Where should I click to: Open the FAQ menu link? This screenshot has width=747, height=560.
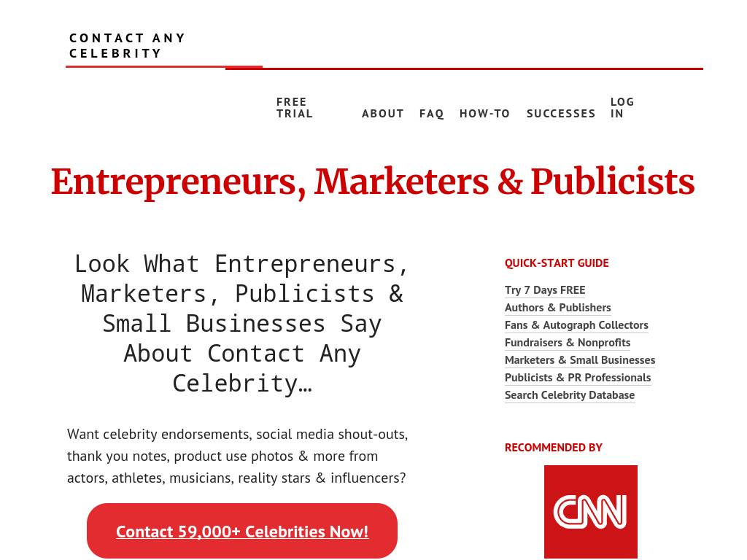[432, 114]
